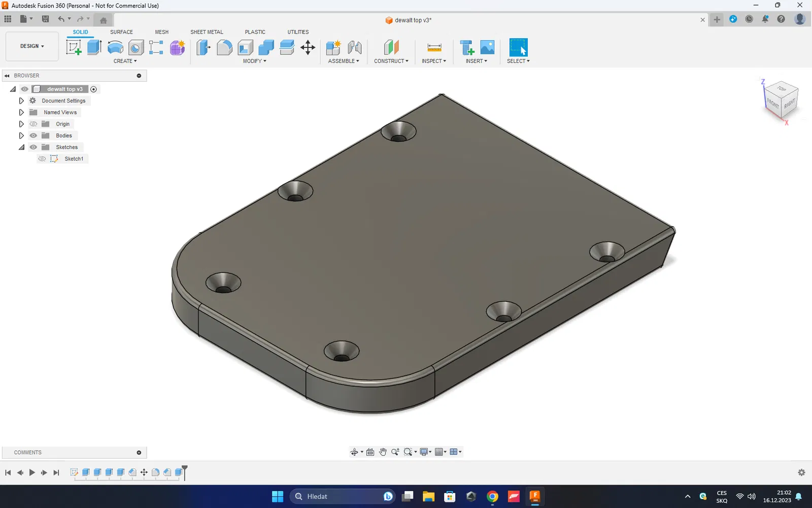
Task: Open the DESIGN workspace dropdown
Action: pyautogui.click(x=32, y=46)
